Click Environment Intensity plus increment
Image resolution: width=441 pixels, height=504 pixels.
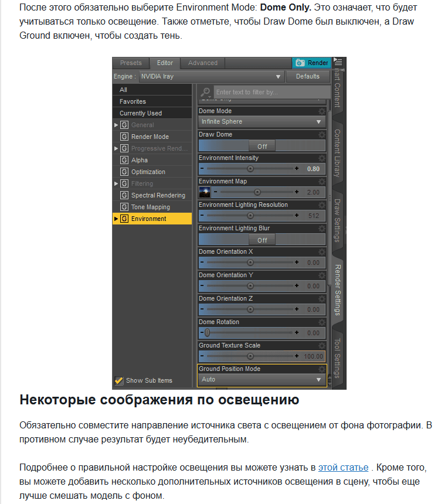[x=297, y=168]
